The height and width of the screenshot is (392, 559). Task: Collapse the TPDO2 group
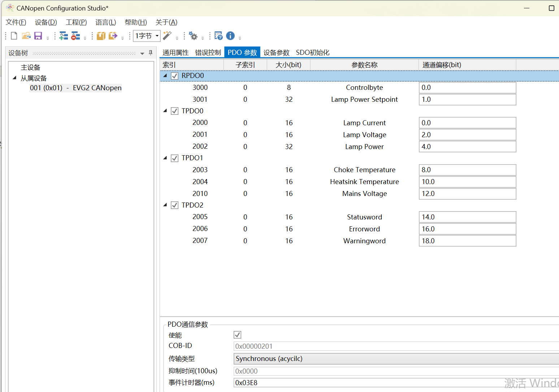coord(165,205)
